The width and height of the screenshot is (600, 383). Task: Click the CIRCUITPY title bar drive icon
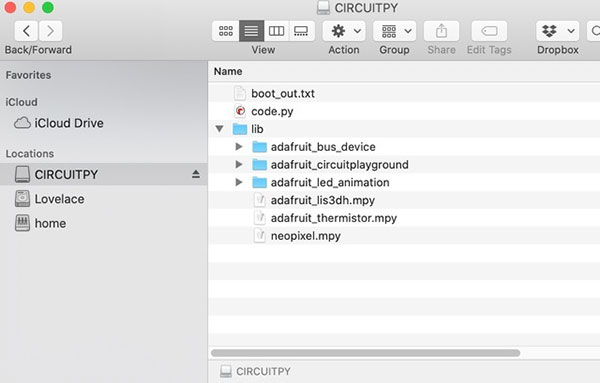(323, 8)
